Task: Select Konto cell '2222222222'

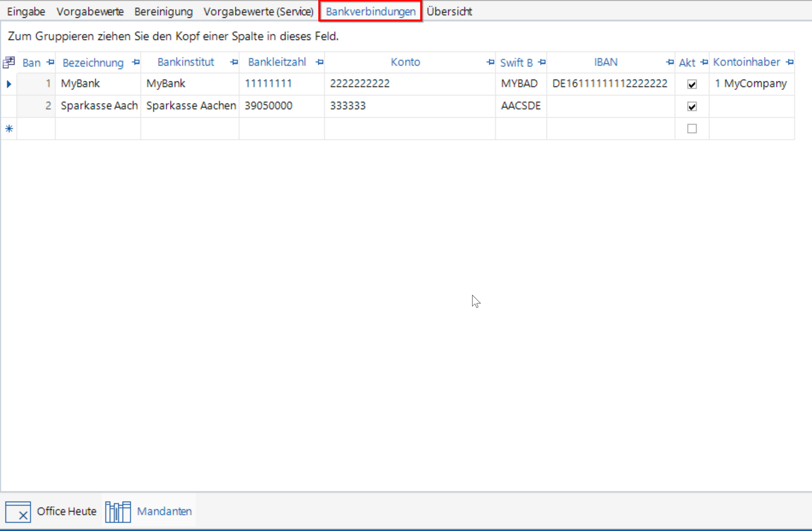Action: [x=410, y=84]
